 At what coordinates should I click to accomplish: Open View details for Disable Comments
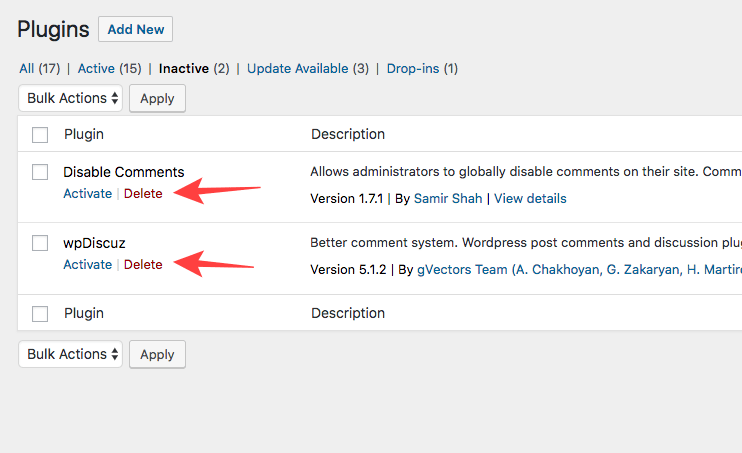[x=530, y=198]
